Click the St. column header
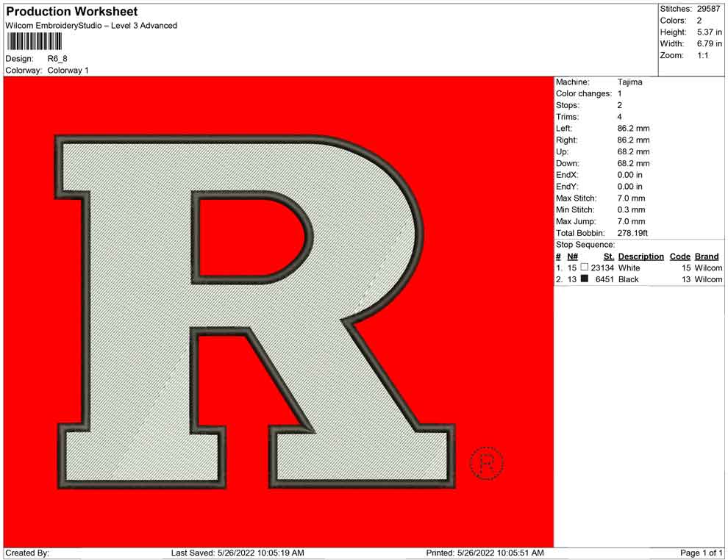This screenshot has width=728, height=560. point(608,256)
